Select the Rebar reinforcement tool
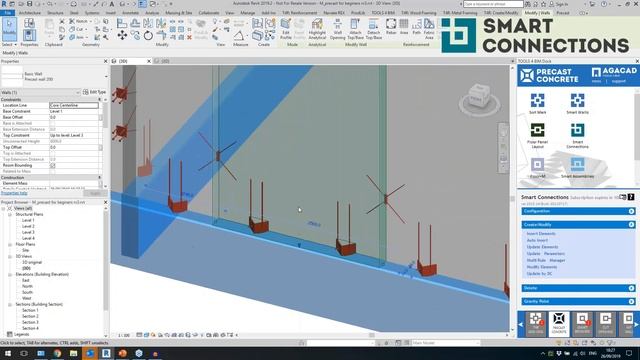The height and width of the screenshot is (360, 640). point(391,27)
